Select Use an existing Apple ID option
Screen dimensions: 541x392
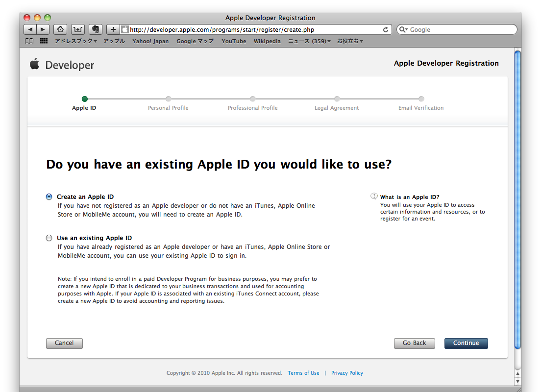pos(49,238)
